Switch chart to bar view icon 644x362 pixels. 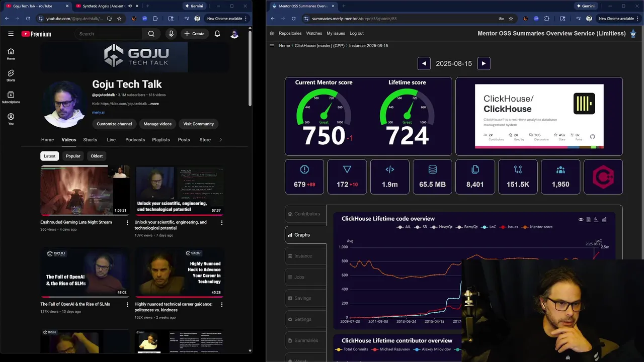[604, 219]
